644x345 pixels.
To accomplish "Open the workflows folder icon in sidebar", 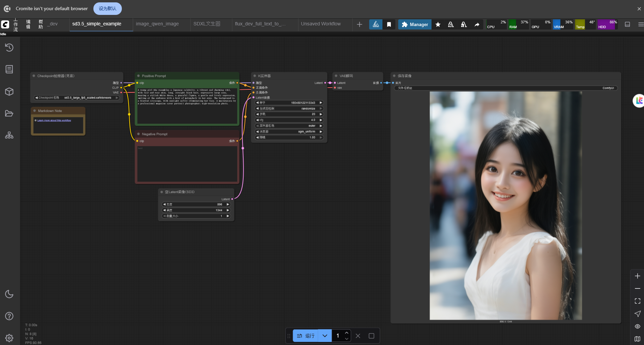I will coord(9,113).
